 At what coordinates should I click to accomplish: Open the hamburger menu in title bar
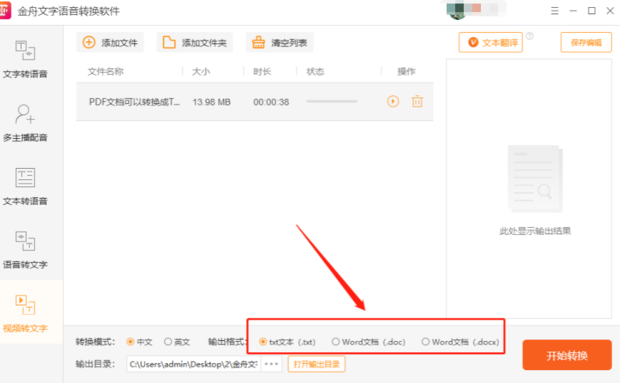[x=555, y=11]
